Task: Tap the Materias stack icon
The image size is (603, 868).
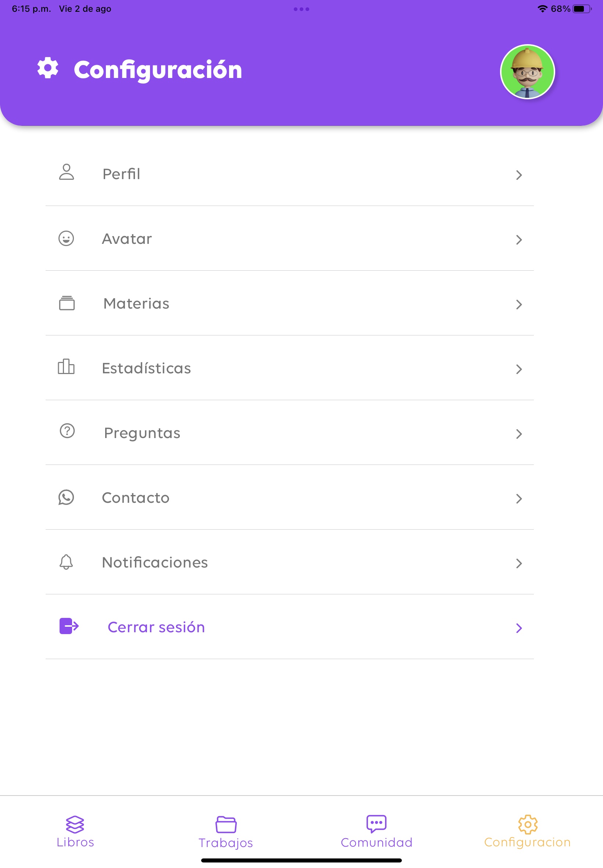Action: 67,303
